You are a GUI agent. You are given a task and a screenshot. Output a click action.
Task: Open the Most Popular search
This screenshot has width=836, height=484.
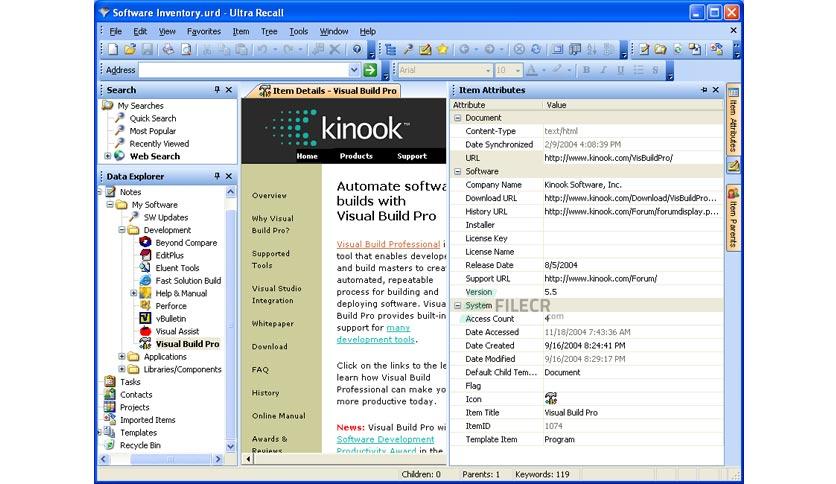152,131
